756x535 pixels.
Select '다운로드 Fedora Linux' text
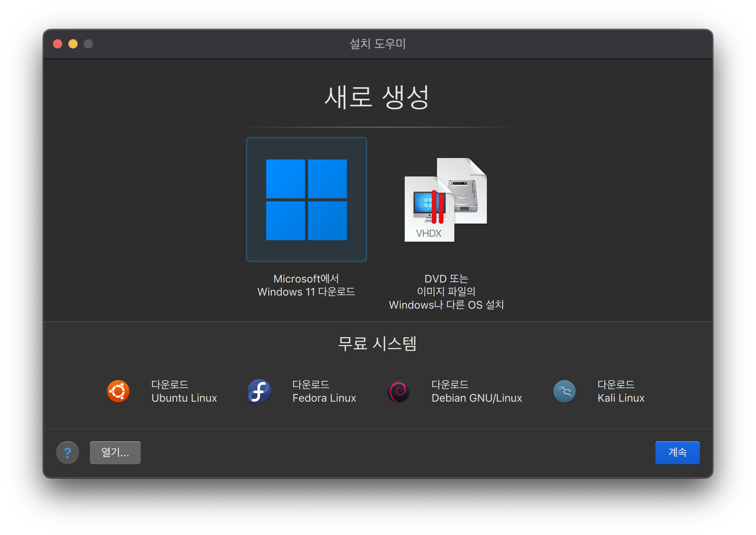[324, 391]
